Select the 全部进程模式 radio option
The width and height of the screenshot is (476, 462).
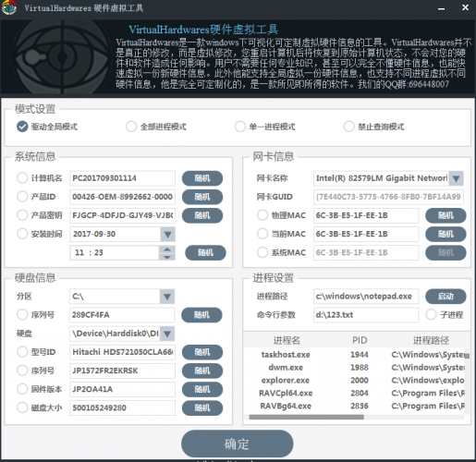tap(131, 127)
